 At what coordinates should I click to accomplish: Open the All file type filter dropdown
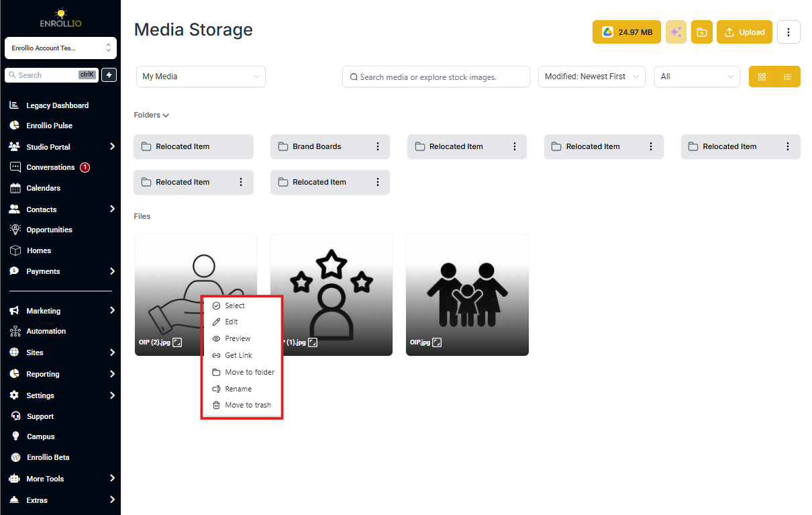(x=697, y=77)
